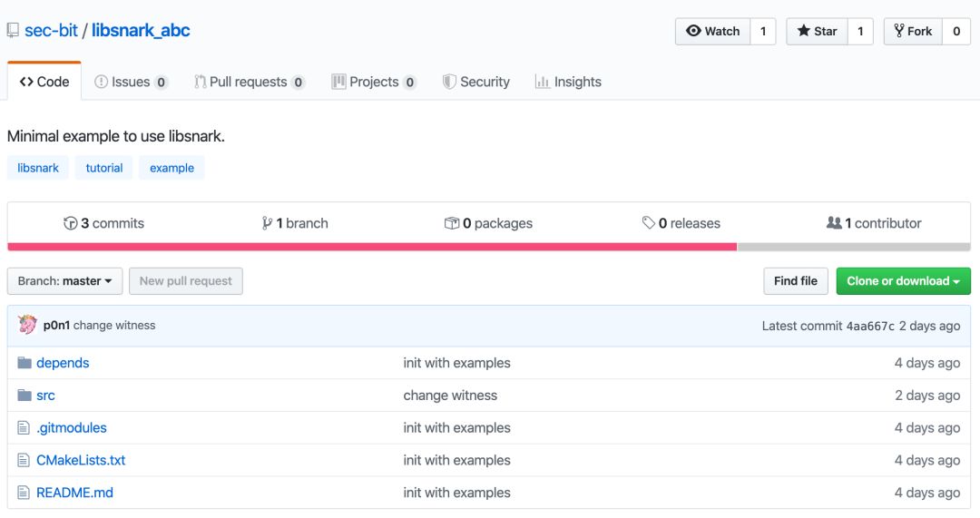Open commit hash 4aa667c
This screenshot has height=518, width=980.
[870, 327]
